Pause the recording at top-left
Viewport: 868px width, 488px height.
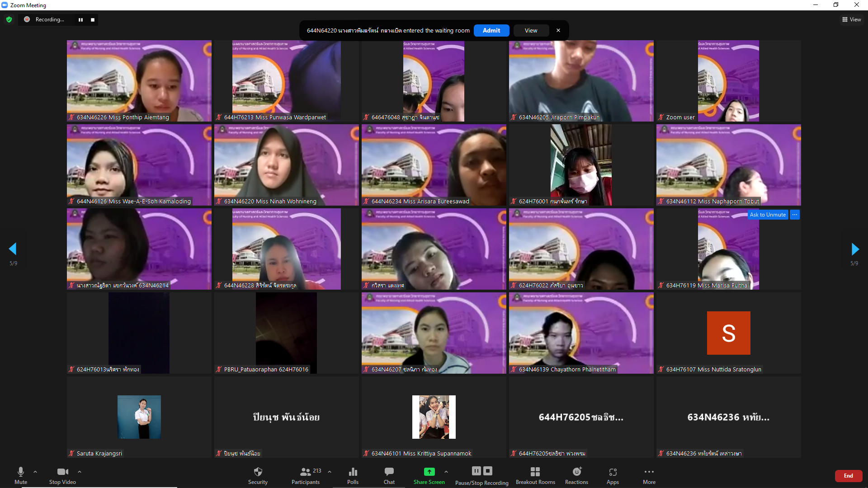[80, 19]
